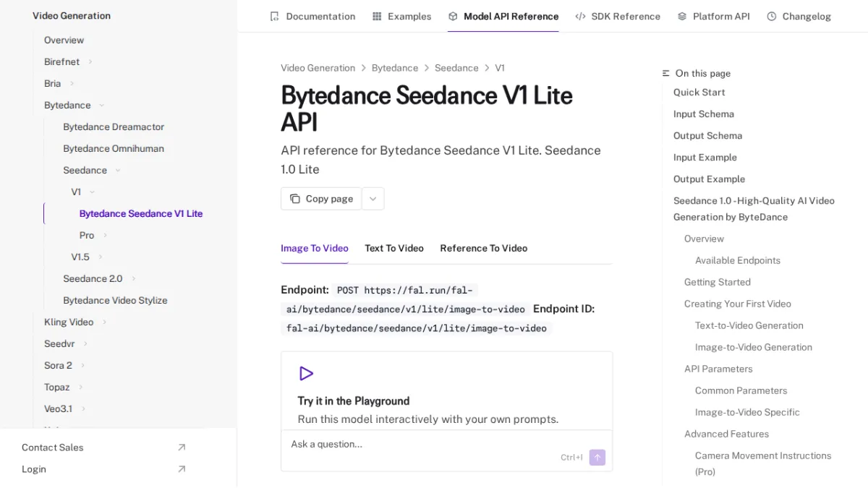Open the dropdown arrow beside Copy page
868x488 pixels.
(x=373, y=199)
